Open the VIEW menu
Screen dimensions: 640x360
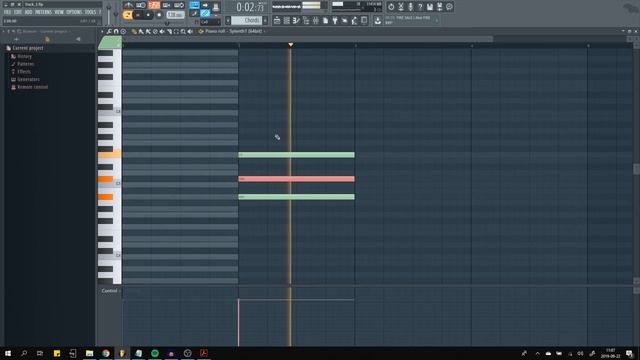pos(59,12)
